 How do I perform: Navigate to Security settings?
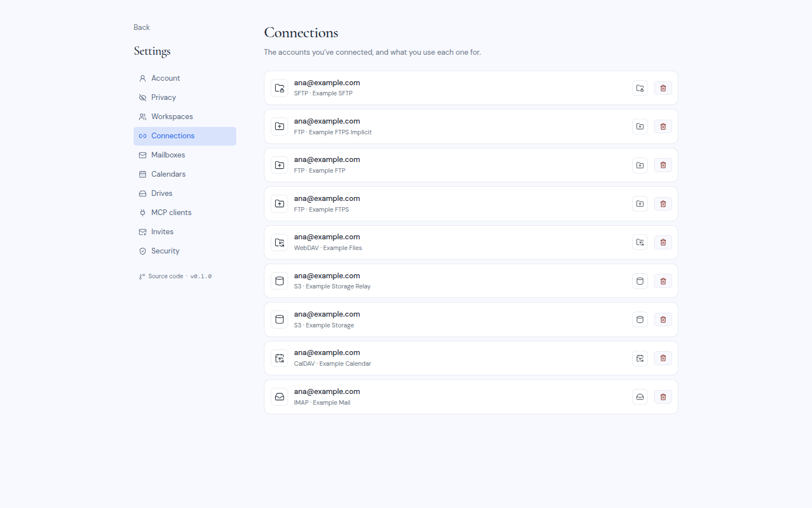click(x=185, y=251)
